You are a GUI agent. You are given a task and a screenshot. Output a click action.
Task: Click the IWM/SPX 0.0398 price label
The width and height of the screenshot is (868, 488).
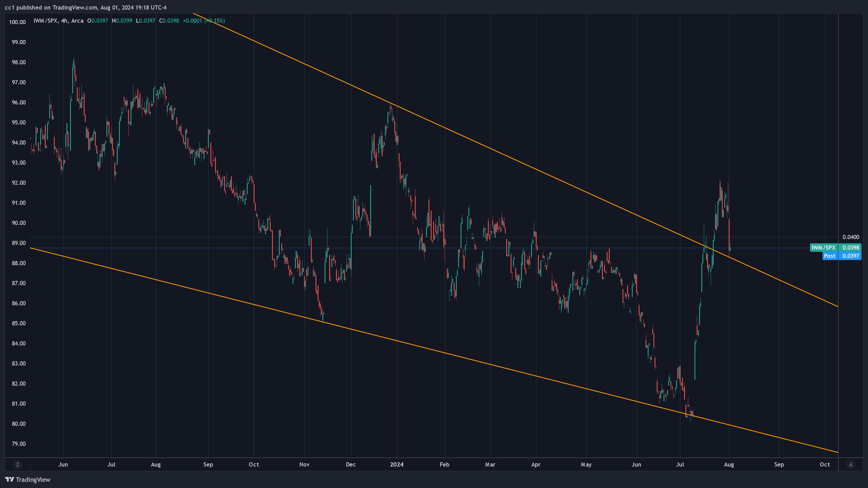click(835, 247)
